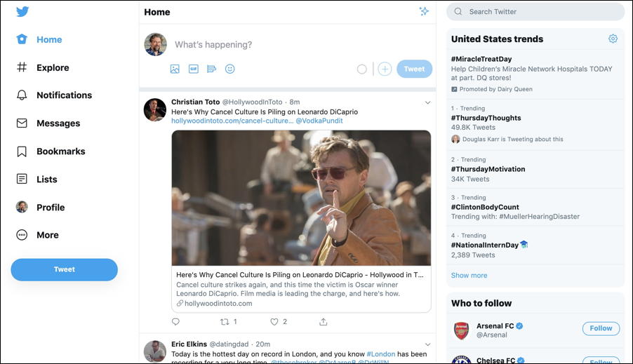Click the Twitter bird logo
Image resolution: width=633 pixels, height=364 pixels.
point(22,12)
